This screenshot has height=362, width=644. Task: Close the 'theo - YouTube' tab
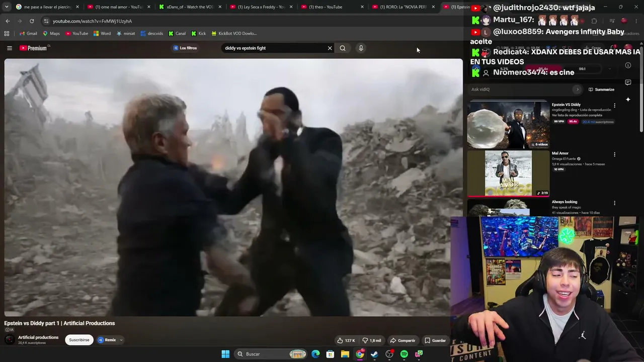click(362, 7)
